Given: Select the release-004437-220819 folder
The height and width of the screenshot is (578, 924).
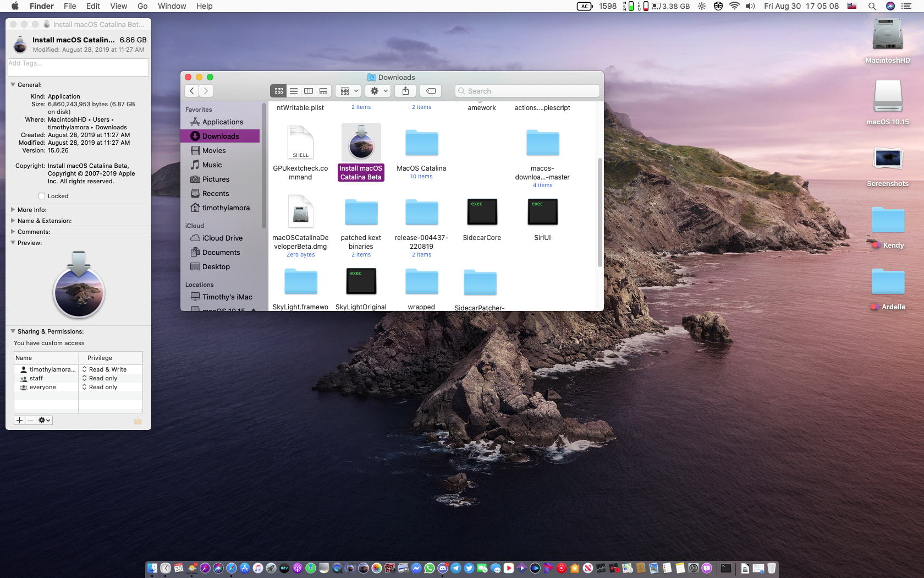Looking at the screenshot, I should click(x=421, y=212).
